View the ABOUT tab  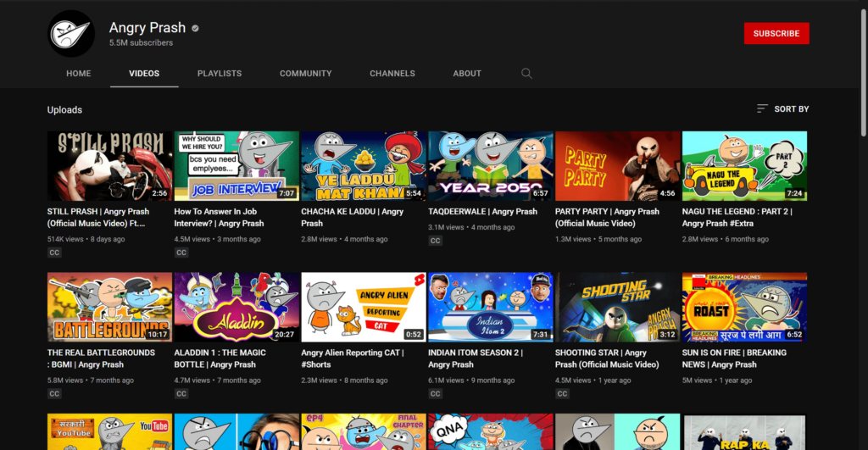click(x=467, y=73)
